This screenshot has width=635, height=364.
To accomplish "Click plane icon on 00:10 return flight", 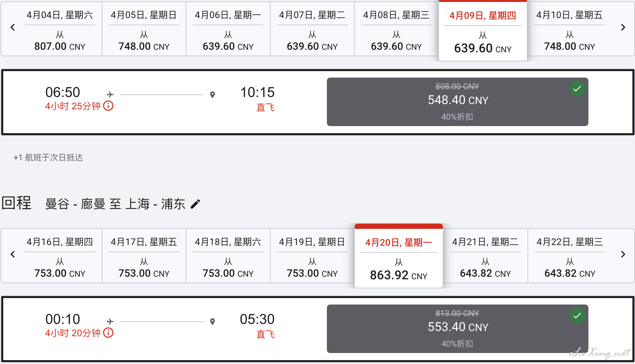I will pyautogui.click(x=110, y=321).
